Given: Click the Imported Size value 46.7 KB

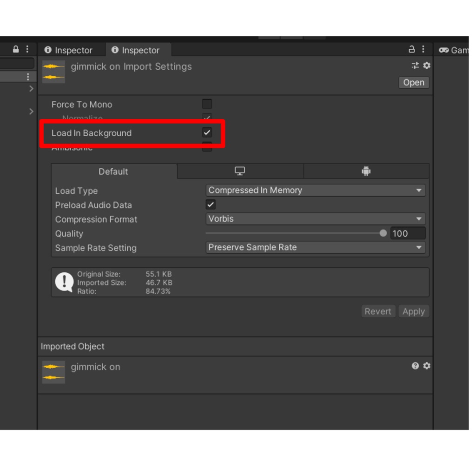Looking at the screenshot, I should coord(159,283).
